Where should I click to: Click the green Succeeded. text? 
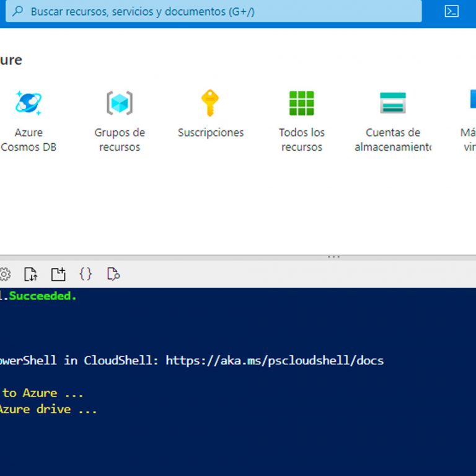(43, 296)
